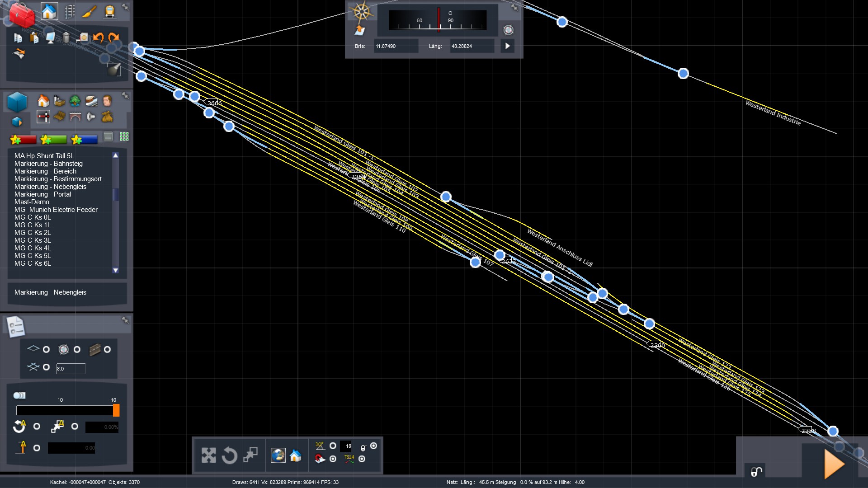
Task: Expand coordinates panel with play arrow
Action: pyautogui.click(x=507, y=46)
